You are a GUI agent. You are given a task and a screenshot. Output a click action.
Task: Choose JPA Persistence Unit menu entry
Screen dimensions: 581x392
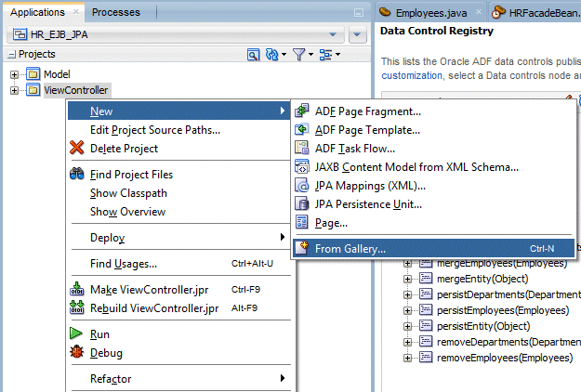(x=433, y=204)
